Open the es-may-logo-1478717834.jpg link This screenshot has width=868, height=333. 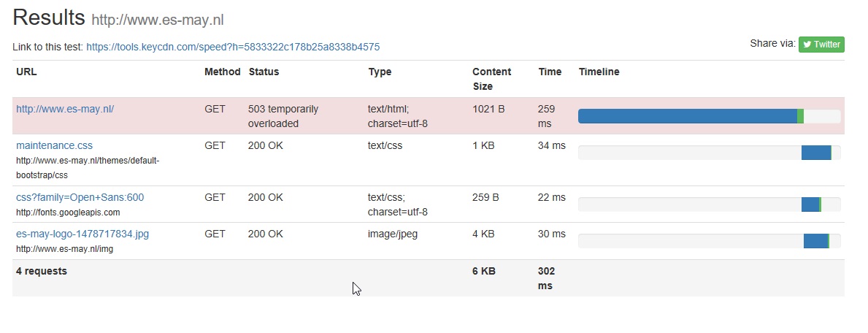(82, 234)
